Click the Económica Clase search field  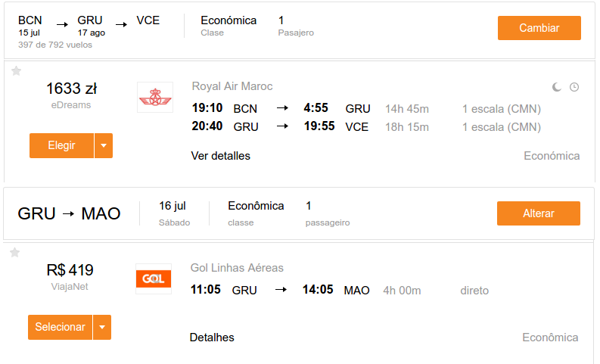[x=228, y=26]
